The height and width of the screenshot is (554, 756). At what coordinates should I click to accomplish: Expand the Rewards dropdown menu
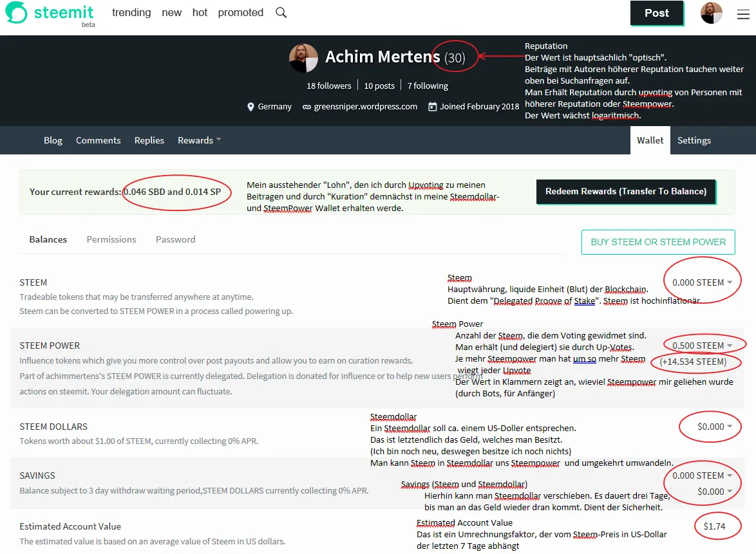coord(199,140)
